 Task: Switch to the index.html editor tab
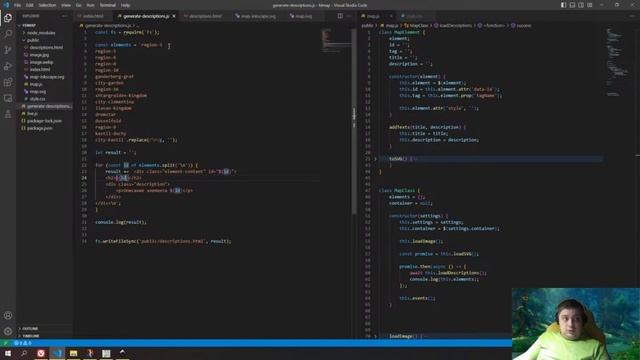[x=93, y=16]
